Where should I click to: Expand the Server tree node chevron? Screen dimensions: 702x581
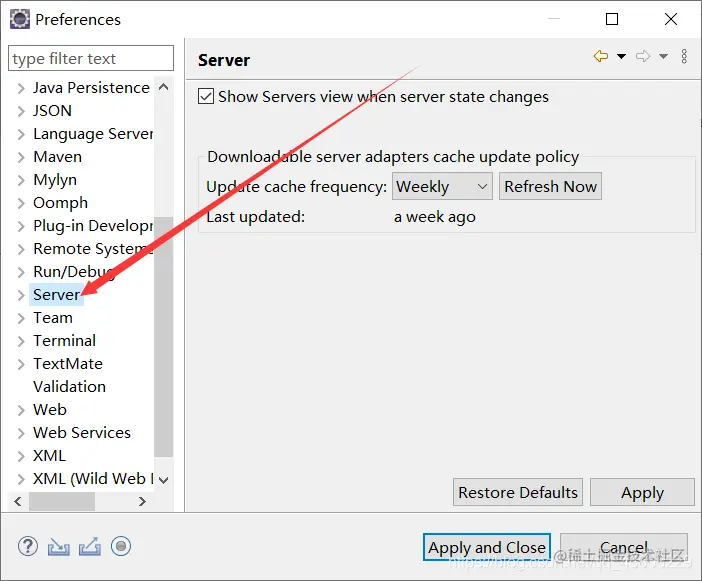tap(21, 295)
